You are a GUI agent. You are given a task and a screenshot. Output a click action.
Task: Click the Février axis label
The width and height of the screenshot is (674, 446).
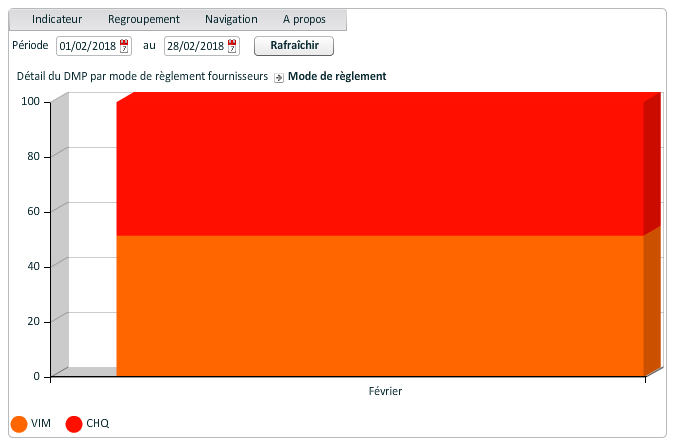tap(385, 391)
